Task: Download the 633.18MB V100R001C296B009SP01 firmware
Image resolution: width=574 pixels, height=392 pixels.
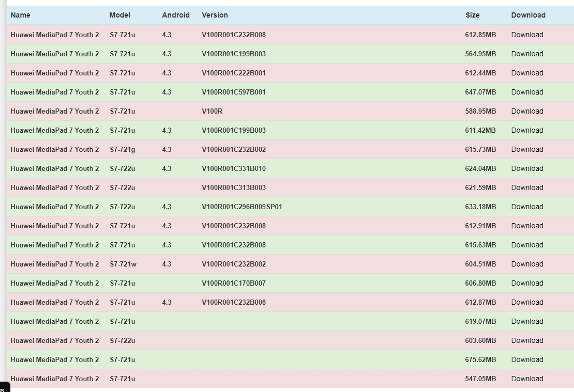Action: coord(527,207)
